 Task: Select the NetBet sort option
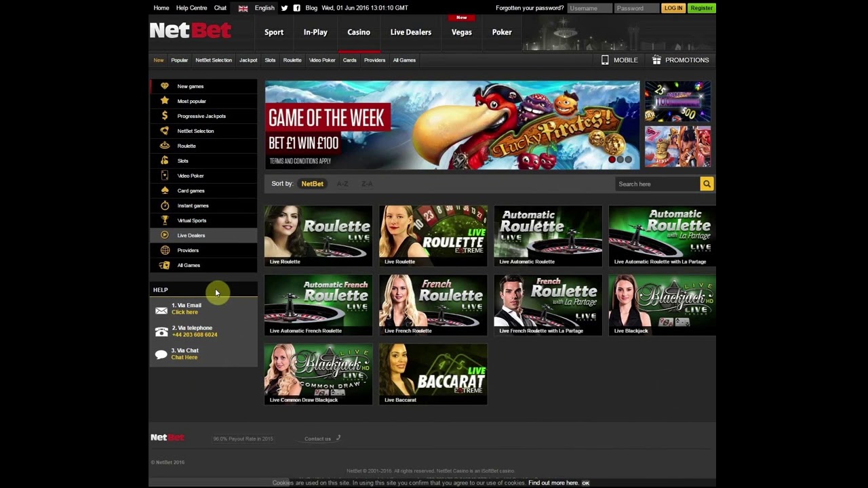313,184
